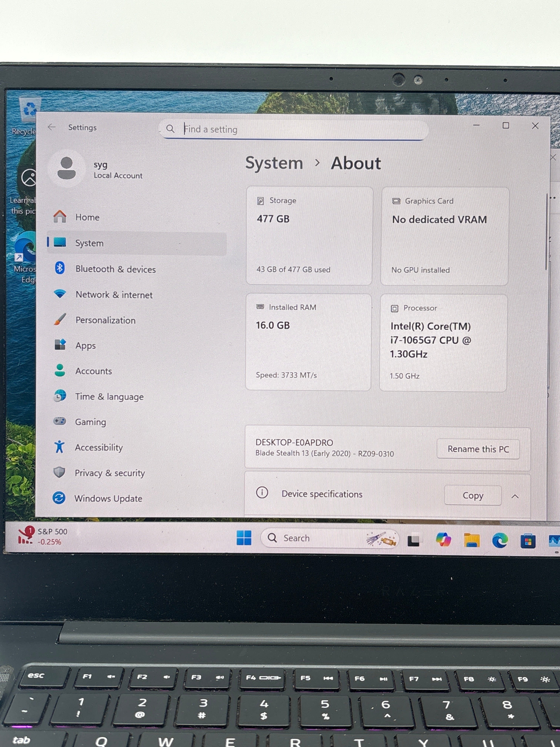Click the Bluetooth icon in sidebar
This screenshot has height=747, width=560.
pyautogui.click(x=60, y=268)
